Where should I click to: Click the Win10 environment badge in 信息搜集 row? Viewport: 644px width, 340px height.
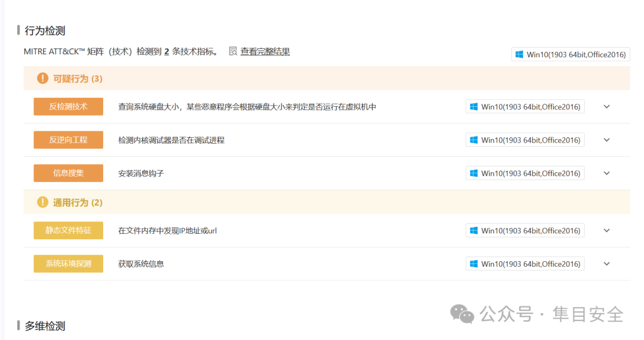(x=525, y=174)
